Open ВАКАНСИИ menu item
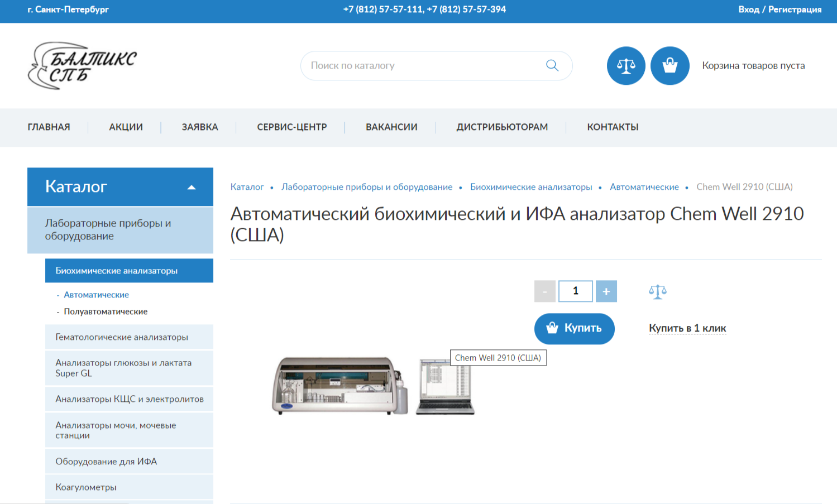This screenshot has width=837, height=504. pos(391,127)
